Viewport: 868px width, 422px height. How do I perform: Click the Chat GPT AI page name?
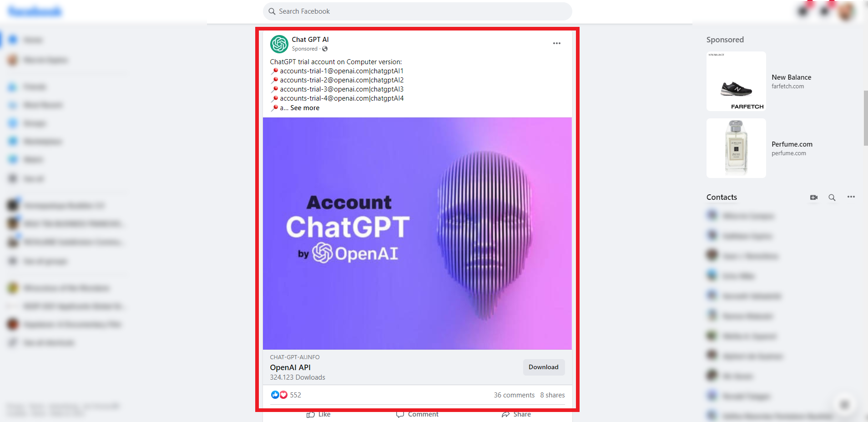click(x=311, y=39)
